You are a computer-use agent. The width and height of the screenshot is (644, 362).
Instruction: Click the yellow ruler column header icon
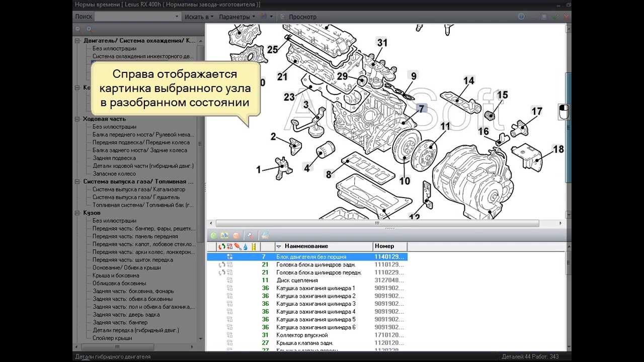point(253,246)
